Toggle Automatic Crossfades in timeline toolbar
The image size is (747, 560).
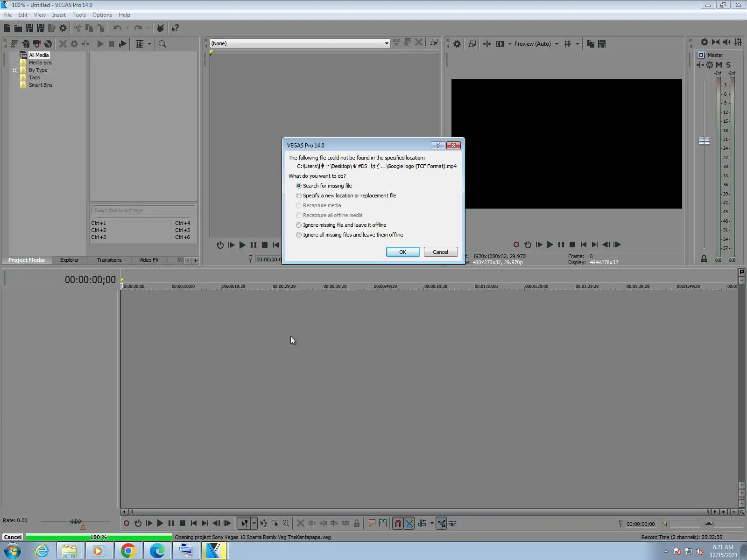click(x=409, y=524)
